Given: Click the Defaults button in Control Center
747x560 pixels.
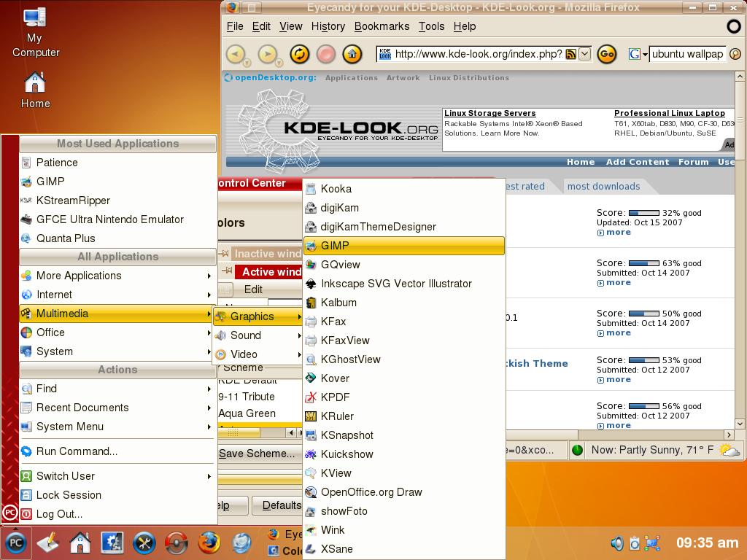Looking at the screenshot, I should coord(277,506).
